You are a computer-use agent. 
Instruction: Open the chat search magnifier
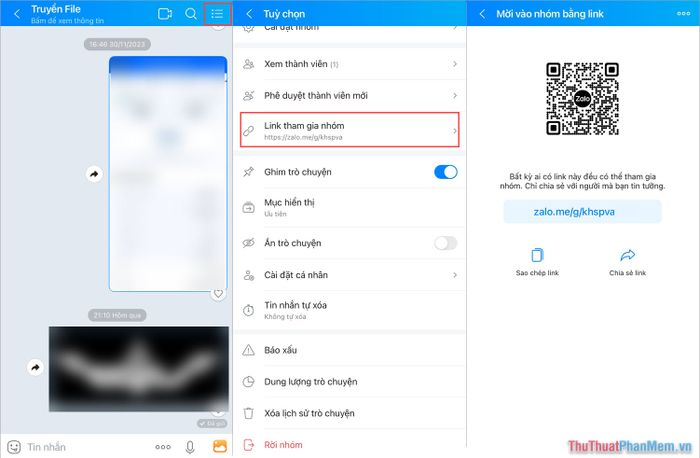pyautogui.click(x=191, y=14)
